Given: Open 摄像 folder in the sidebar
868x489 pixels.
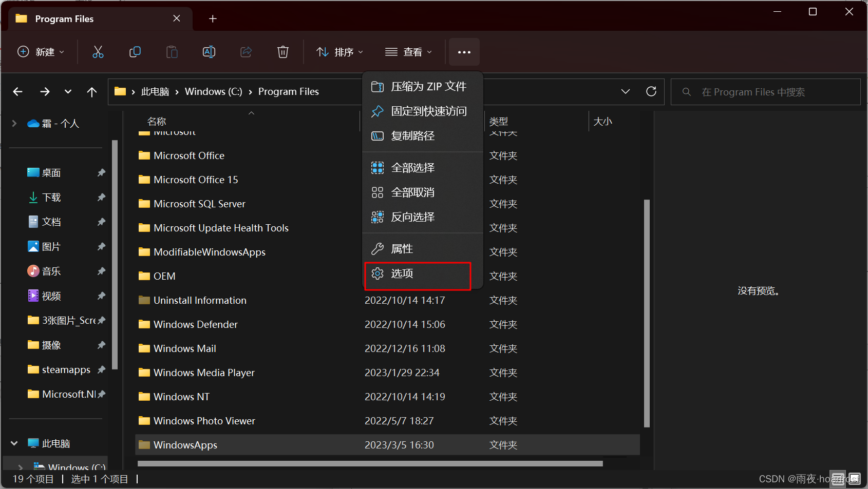Looking at the screenshot, I should click(x=51, y=345).
